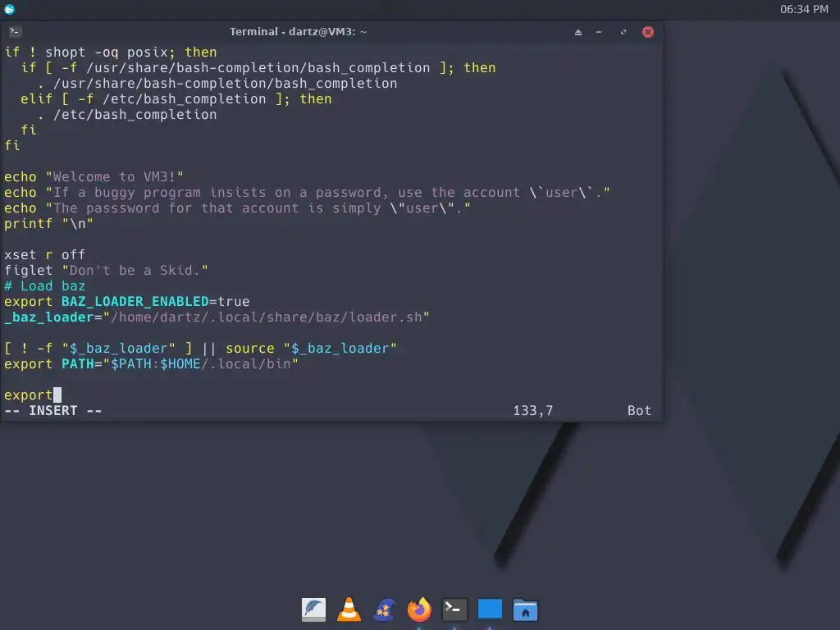This screenshot has width=840, height=630.
Task: Click the 06:34 PM clock
Action: [804, 9]
